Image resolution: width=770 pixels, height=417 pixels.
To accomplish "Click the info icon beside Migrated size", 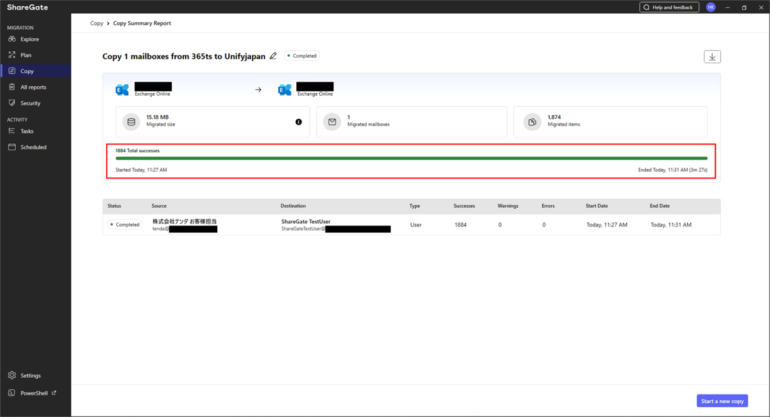I will [x=298, y=122].
